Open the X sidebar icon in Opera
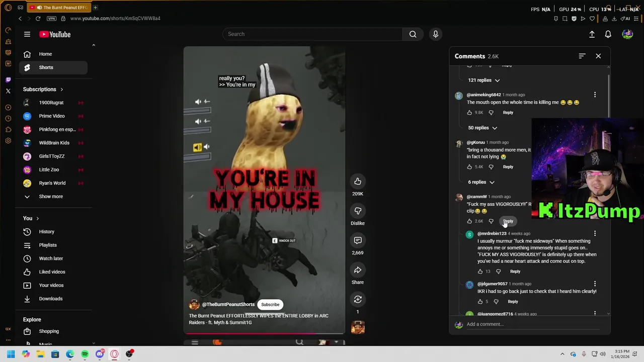Viewport: 644px width, 362px height. [8, 91]
